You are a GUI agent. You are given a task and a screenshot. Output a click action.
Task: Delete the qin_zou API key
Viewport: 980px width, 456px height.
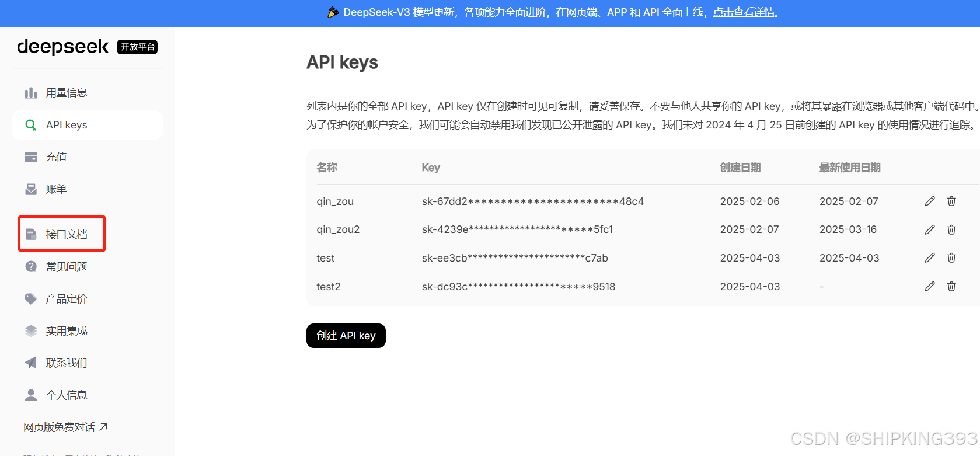pos(951,201)
